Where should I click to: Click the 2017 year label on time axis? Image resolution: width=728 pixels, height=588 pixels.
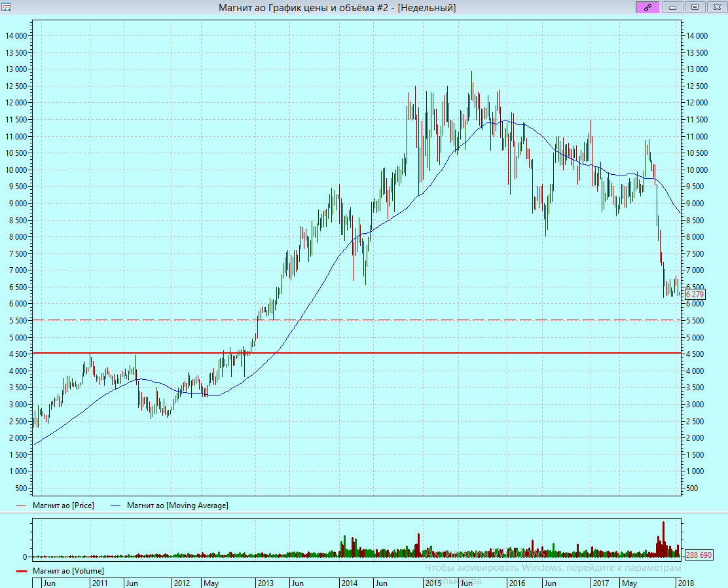pos(601,583)
